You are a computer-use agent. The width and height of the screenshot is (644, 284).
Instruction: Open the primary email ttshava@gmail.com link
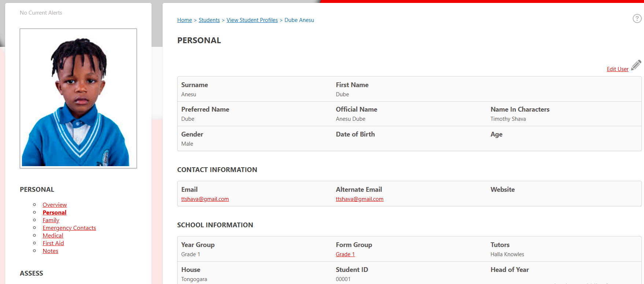(x=205, y=199)
